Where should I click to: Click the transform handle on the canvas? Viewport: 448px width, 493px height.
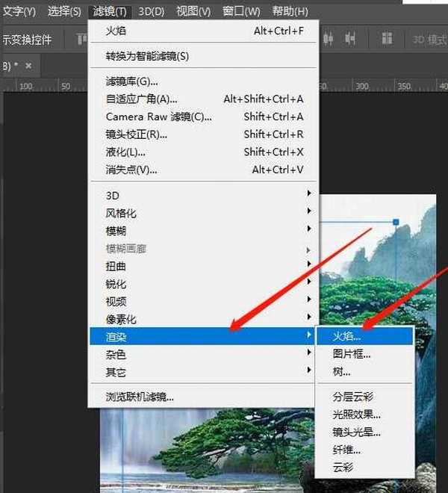(x=396, y=222)
